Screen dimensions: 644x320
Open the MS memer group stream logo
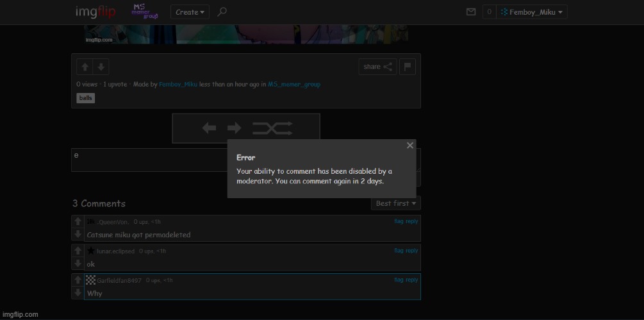(145, 12)
